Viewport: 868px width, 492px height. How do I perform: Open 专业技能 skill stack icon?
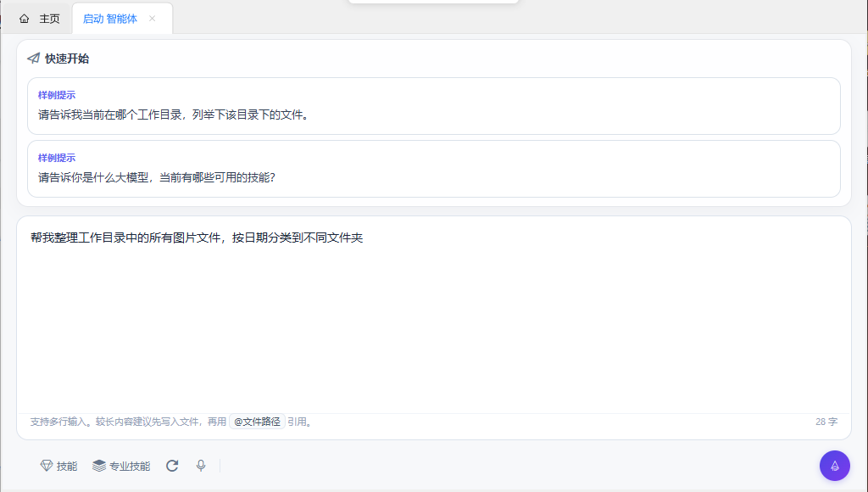[x=120, y=465]
